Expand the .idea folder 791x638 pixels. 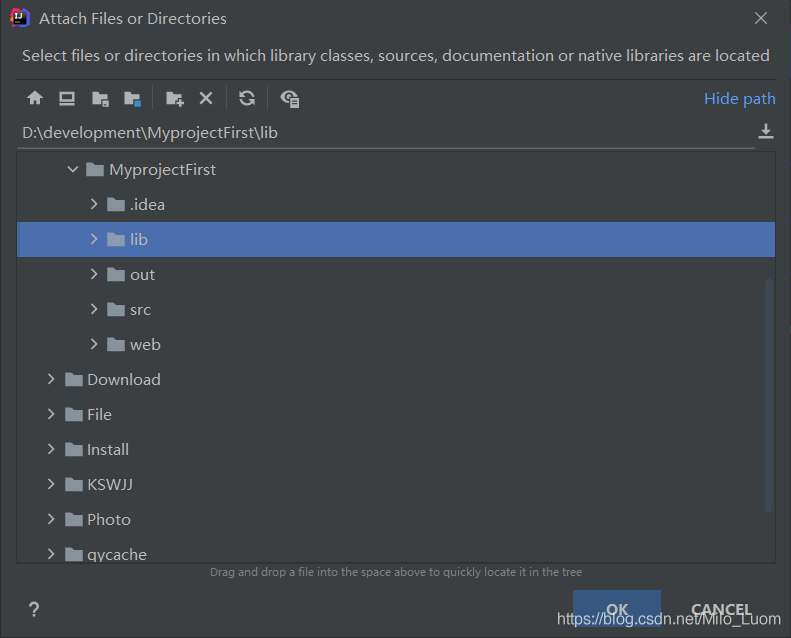[x=94, y=204]
